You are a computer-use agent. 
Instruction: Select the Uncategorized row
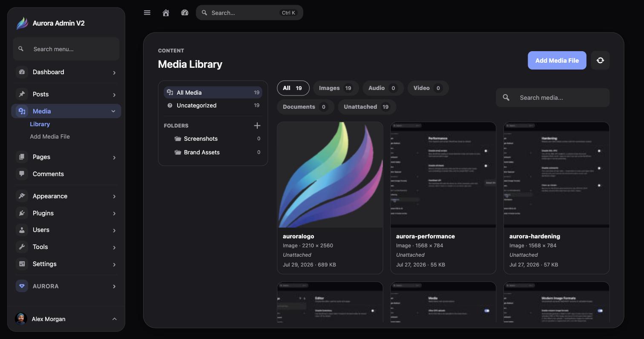tap(213, 105)
